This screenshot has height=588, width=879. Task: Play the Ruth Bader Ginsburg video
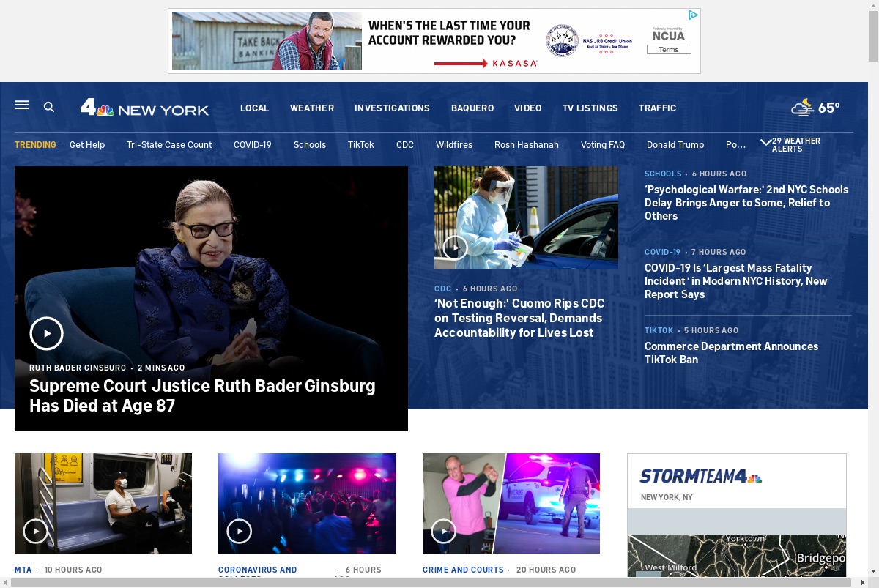[47, 333]
